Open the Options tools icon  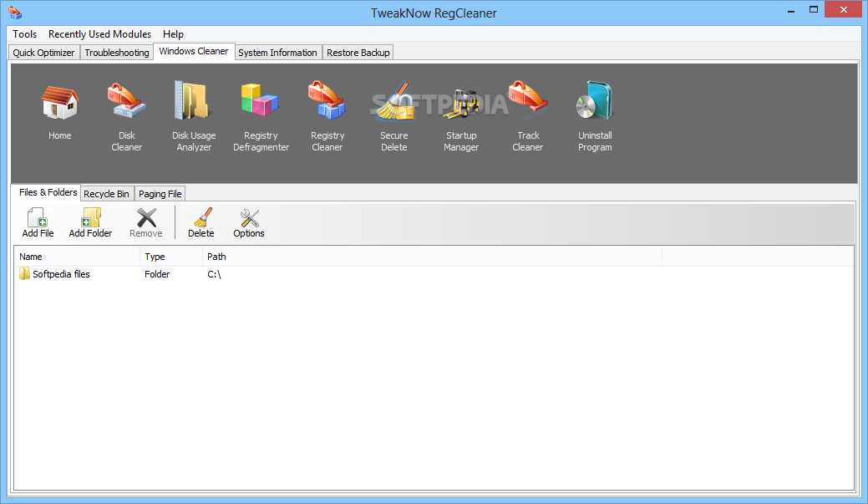[x=249, y=217]
